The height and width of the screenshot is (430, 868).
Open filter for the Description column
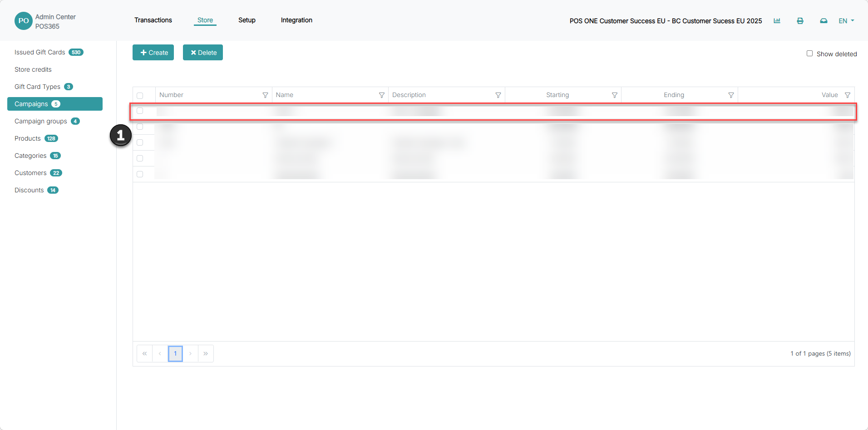(498, 95)
